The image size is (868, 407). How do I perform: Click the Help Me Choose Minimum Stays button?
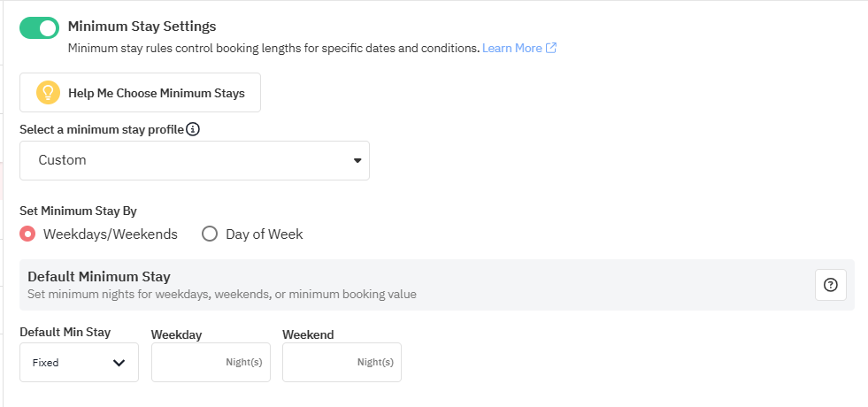pos(140,93)
